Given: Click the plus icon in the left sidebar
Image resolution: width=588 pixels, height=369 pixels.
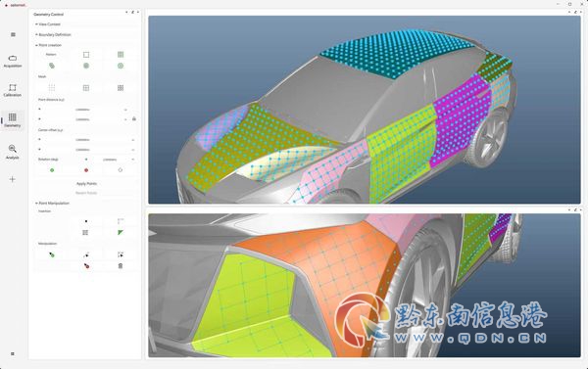Looking at the screenshot, I should tap(13, 179).
